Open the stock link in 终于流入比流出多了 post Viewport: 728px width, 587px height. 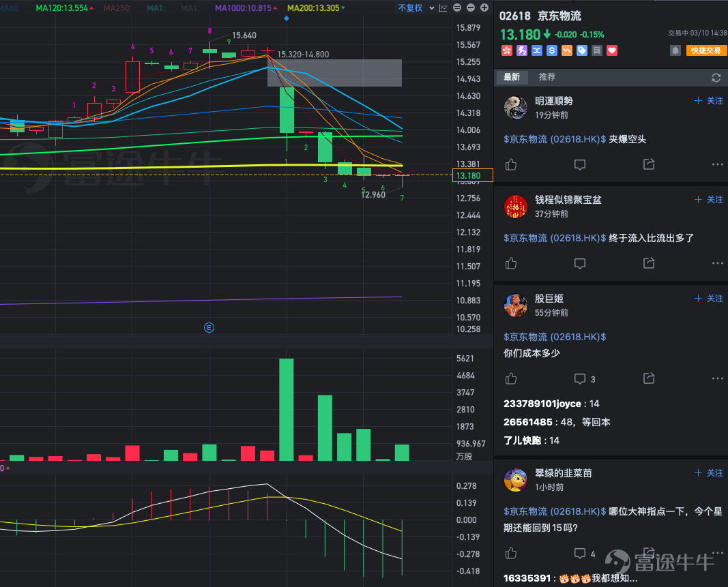point(555,238)
